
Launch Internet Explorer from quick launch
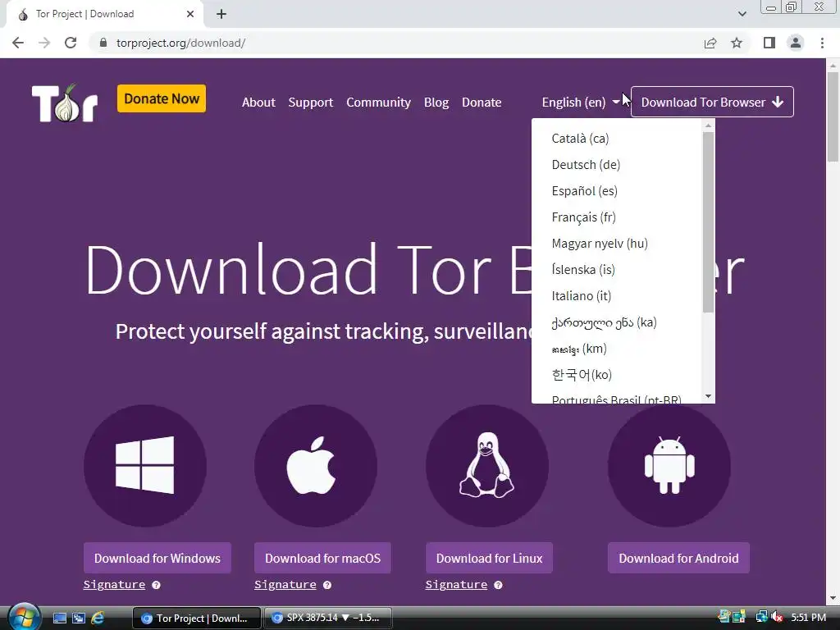coord(98,619)
